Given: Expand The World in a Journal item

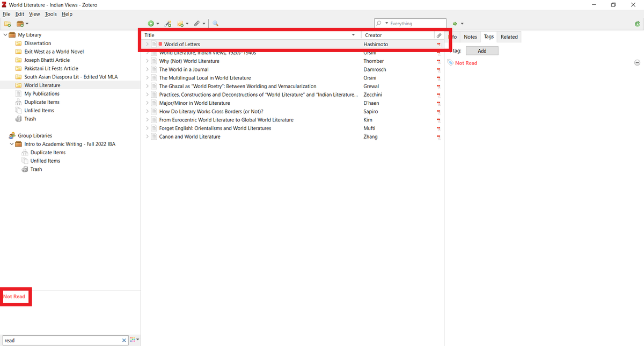Looking at the screenshot, I should (x=147, y=69).
